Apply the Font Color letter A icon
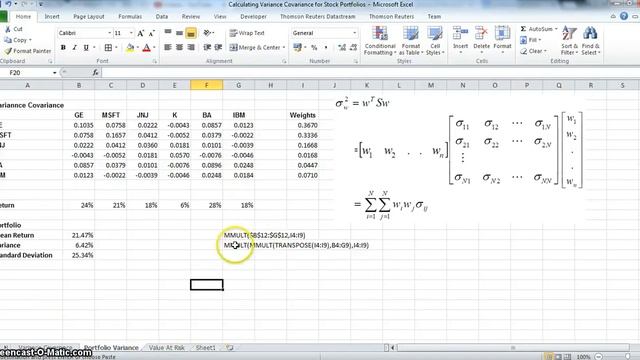Image resolution: width=640 pixels, height=360 pixels. (x=147, y=48)
